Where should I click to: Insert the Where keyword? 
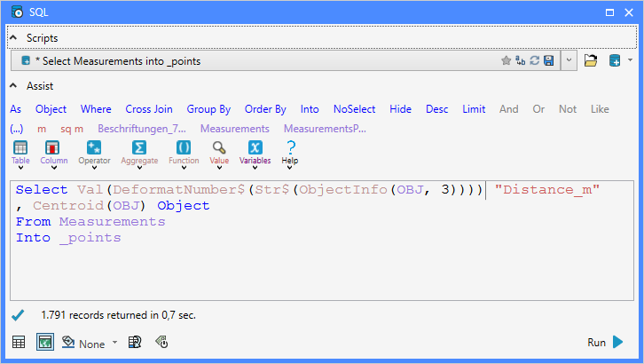click(x=96, y=109)
